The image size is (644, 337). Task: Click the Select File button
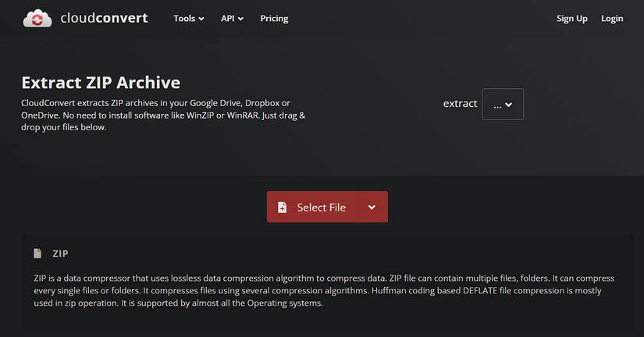[311, 207]
